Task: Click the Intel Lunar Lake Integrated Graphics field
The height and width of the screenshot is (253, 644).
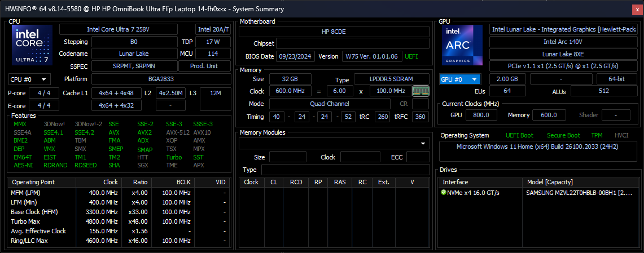Action: point(563,29)
